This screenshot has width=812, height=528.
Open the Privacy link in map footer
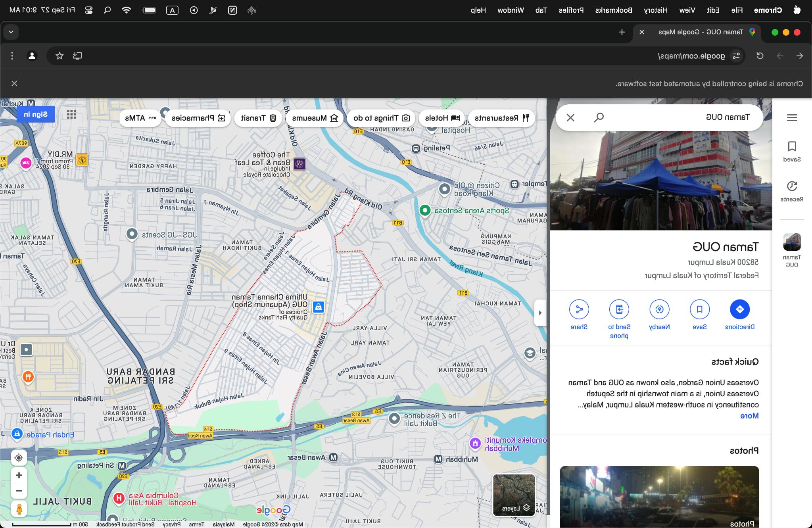(171, 524)
